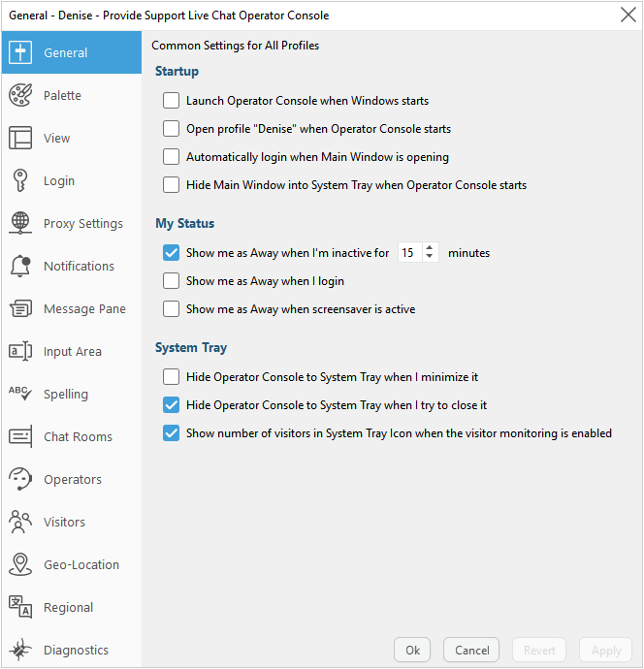
Task: Click the Message Pane icon
Action: (x=20, y=308)
